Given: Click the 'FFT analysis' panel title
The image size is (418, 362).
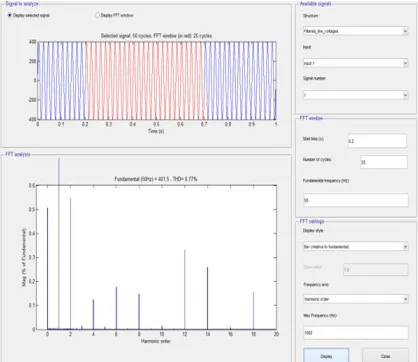Looking at the screenshot, I should (18, 154).
